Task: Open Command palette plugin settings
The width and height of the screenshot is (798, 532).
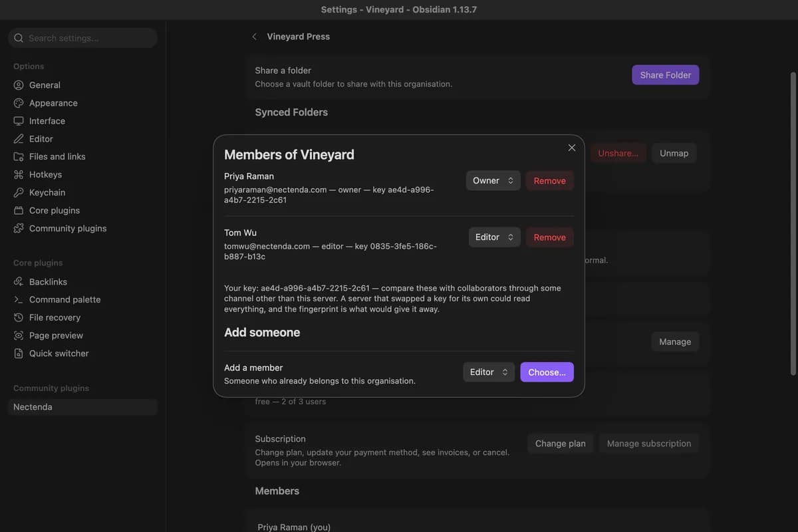Action: (x=82, y=300)
